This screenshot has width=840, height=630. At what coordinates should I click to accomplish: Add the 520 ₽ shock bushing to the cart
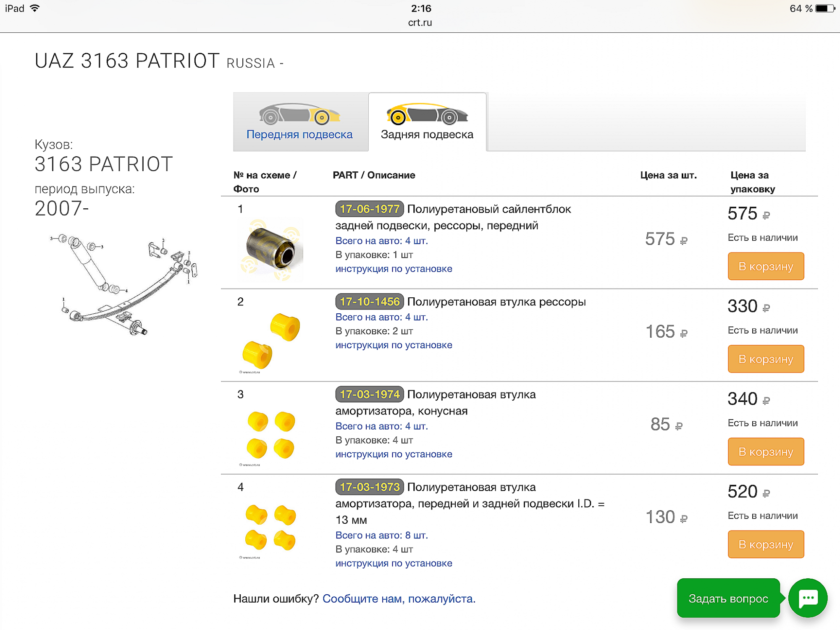766,545
